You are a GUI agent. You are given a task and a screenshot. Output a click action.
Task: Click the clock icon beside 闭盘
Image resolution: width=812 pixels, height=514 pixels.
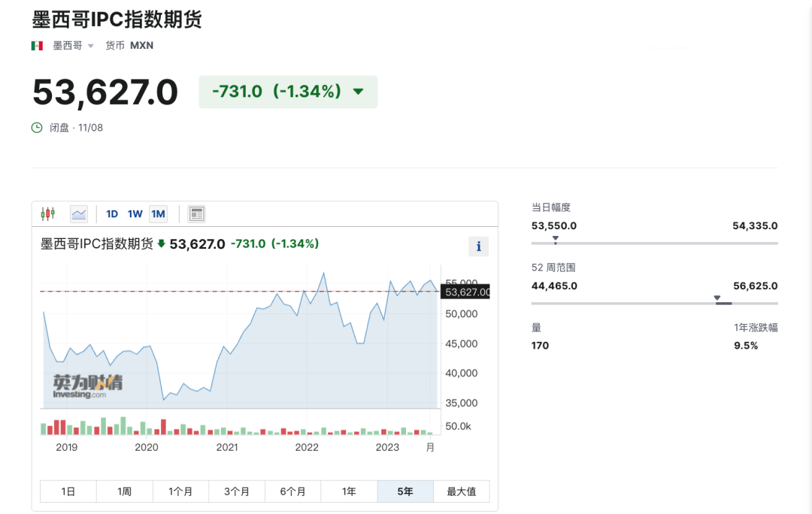point(37,127)
